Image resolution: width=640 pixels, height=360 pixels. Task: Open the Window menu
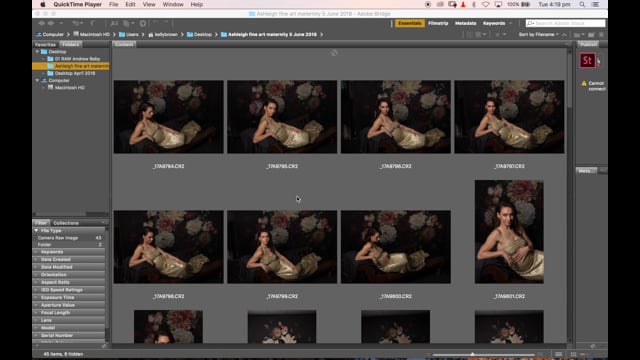pyautogui.click(x=173, y=4)
